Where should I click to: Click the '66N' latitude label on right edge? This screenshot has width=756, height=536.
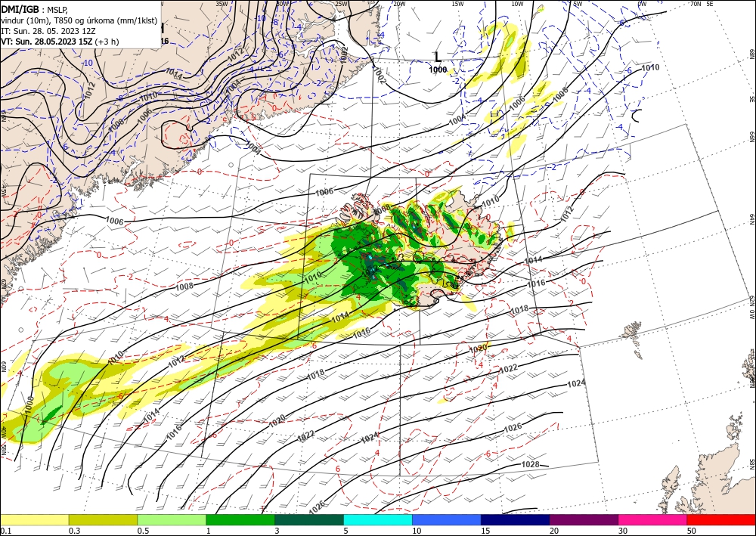click(752, 138)
